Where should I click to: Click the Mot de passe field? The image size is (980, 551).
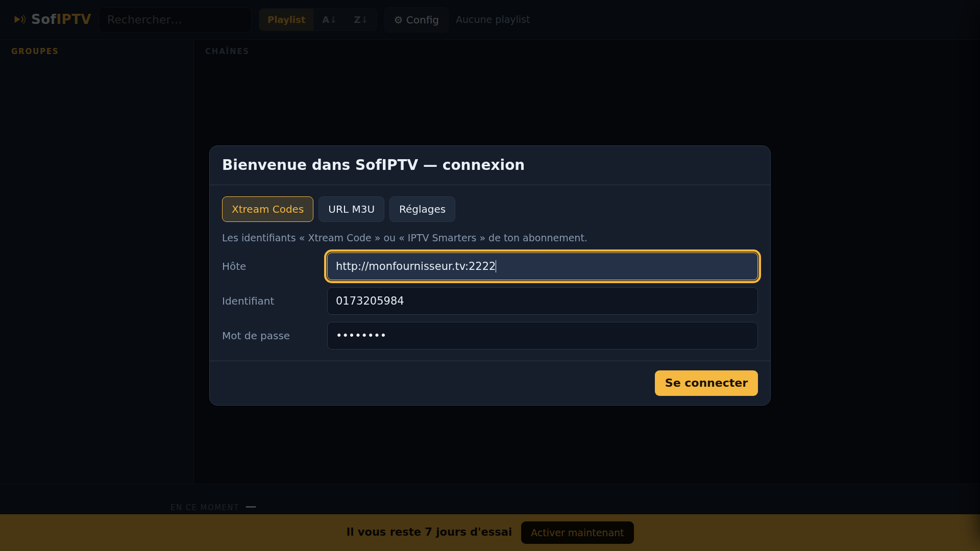(543, 336)
